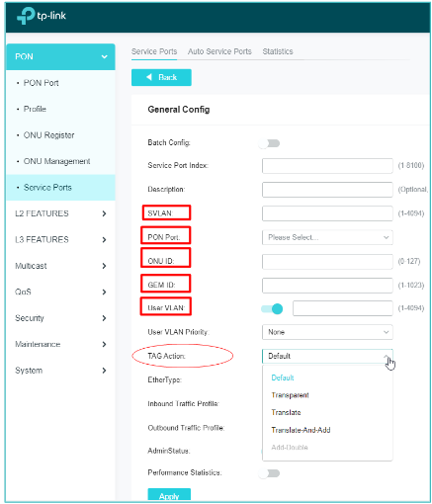Expand the Security arrow icon
432x504 pixels.
pos(104,318)
